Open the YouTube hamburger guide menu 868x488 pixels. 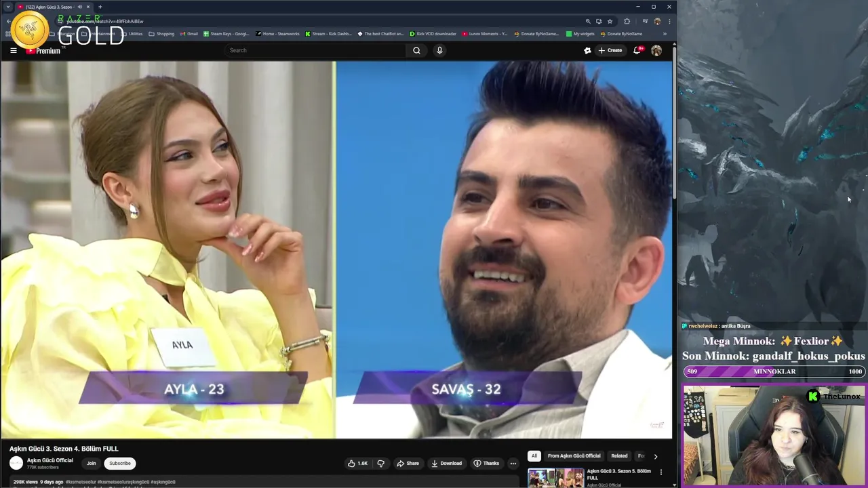14,50
